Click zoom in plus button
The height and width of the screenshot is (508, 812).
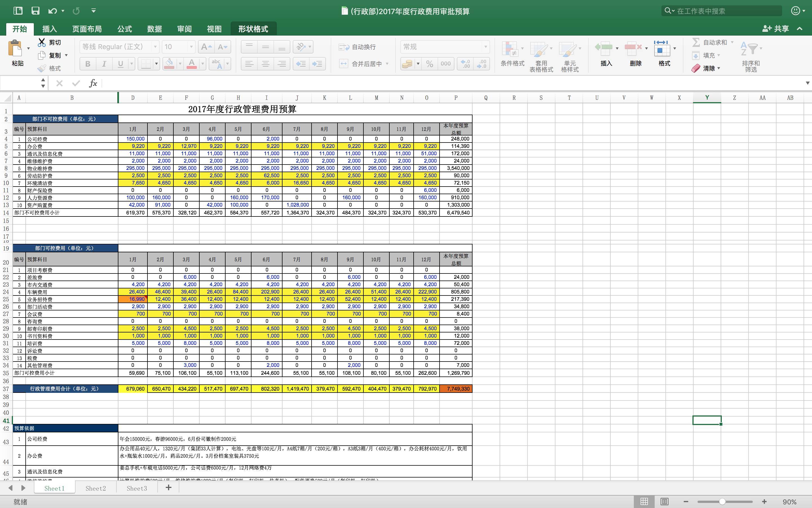pos(764,502)
